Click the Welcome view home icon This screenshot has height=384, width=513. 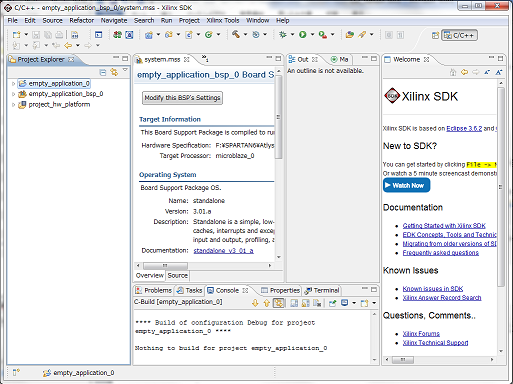[453, 72]
